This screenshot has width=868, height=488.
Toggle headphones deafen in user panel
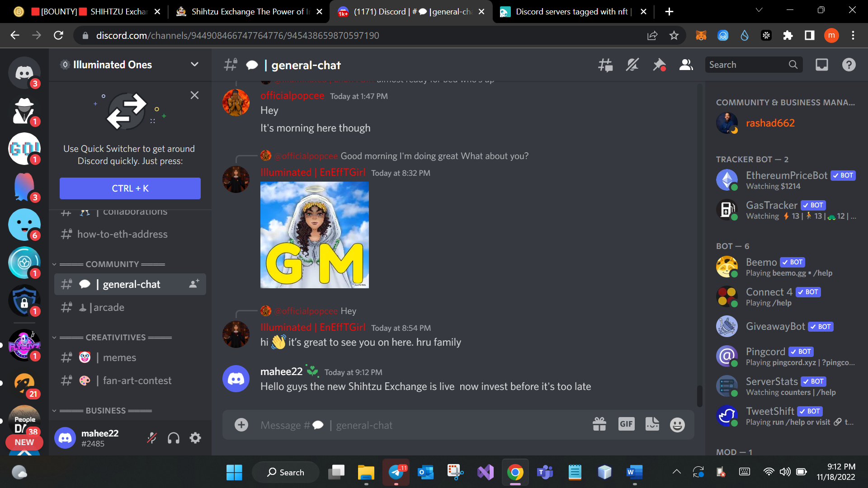pyautogui.click(x=174, y=438)
